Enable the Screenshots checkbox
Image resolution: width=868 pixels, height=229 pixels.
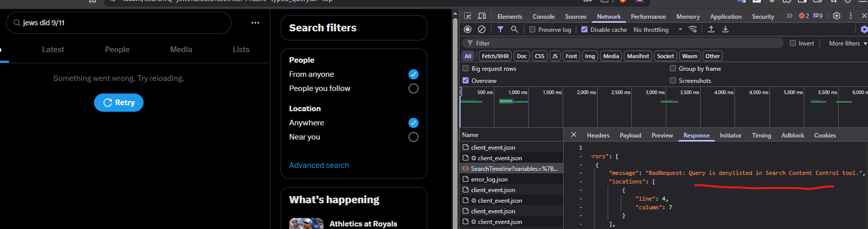click(673, 80)
